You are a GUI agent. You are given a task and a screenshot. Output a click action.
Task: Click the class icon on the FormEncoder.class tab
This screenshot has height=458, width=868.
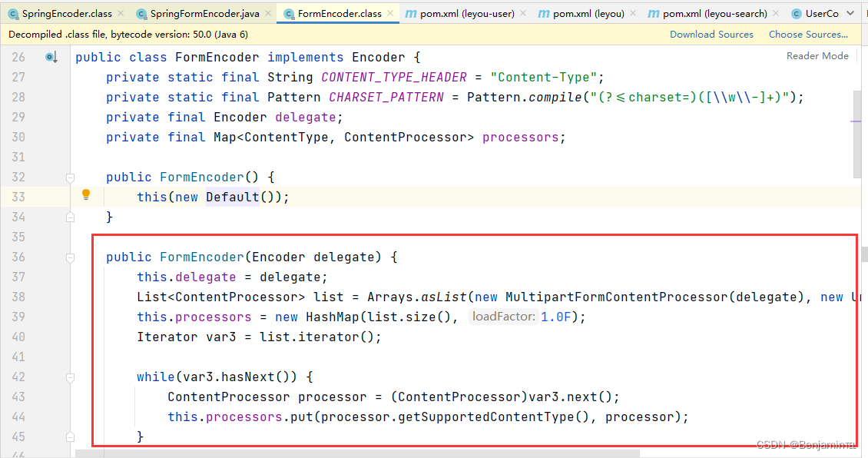(x=290, y=13)
